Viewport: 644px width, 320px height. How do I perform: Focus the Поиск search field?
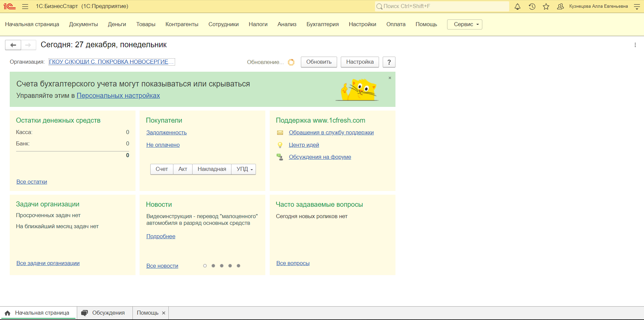[442, 6]
